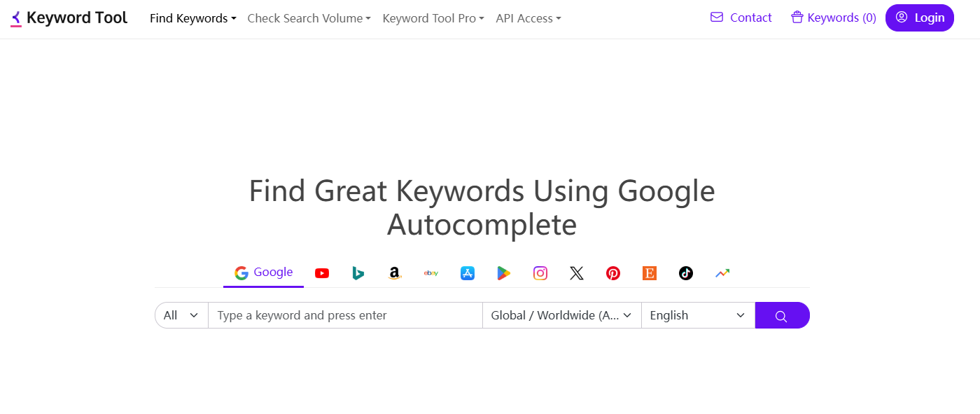This screenshot has height=414, width=980.
Task: Open the Keyword Tool Pro menu
Action: pos(433,18)
